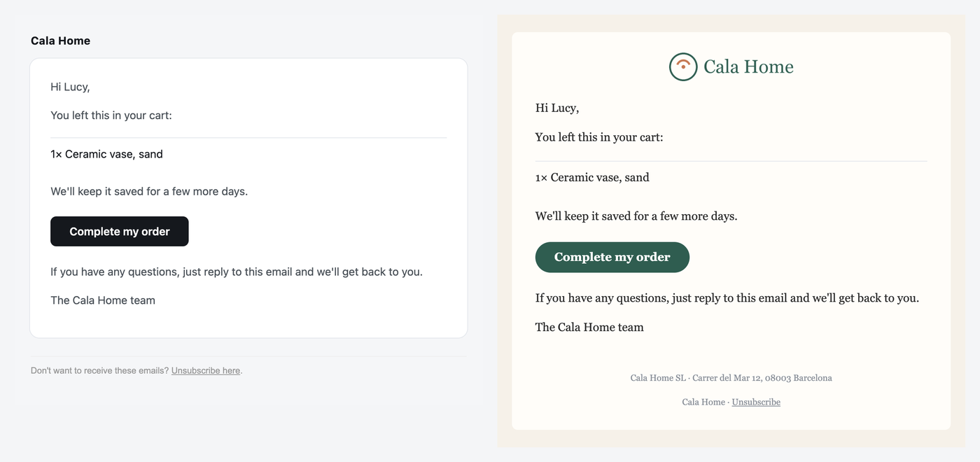Screen dimensions: 980x462
Task: Click the questions reply sentence in right email
Action: point(727,298)
